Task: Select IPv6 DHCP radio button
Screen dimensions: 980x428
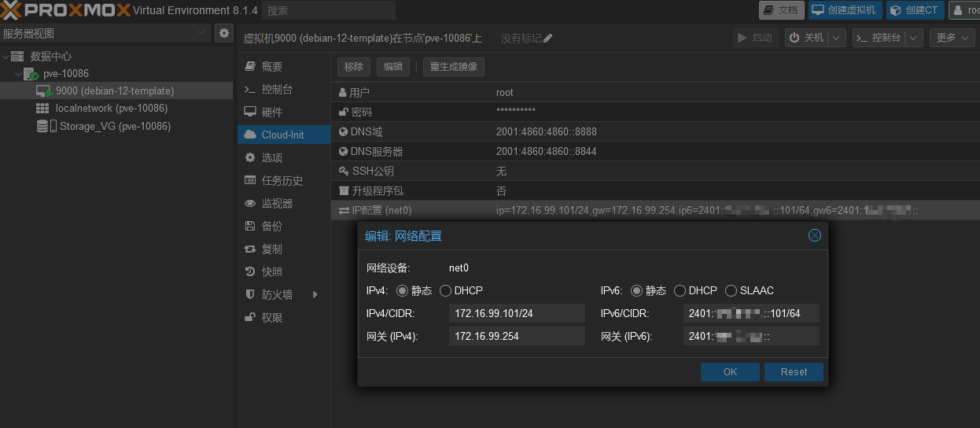Action: pos(680,290)
